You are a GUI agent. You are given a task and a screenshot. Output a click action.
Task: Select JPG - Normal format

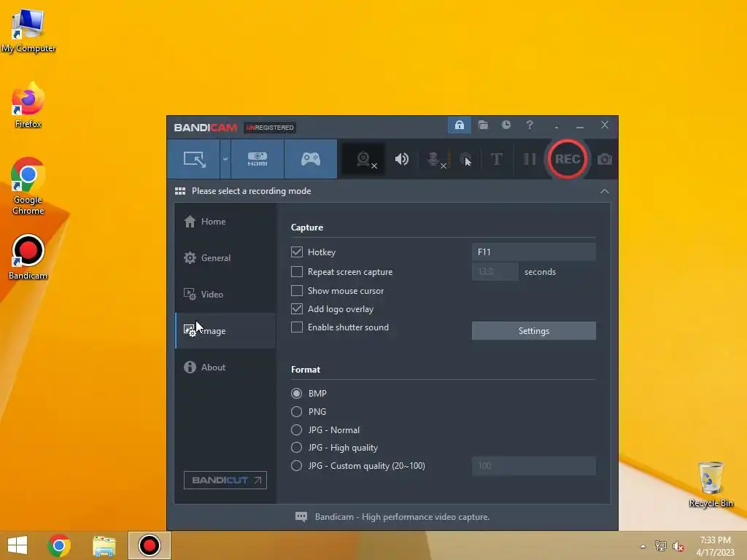pyautogui.click(x=296, y=430)
